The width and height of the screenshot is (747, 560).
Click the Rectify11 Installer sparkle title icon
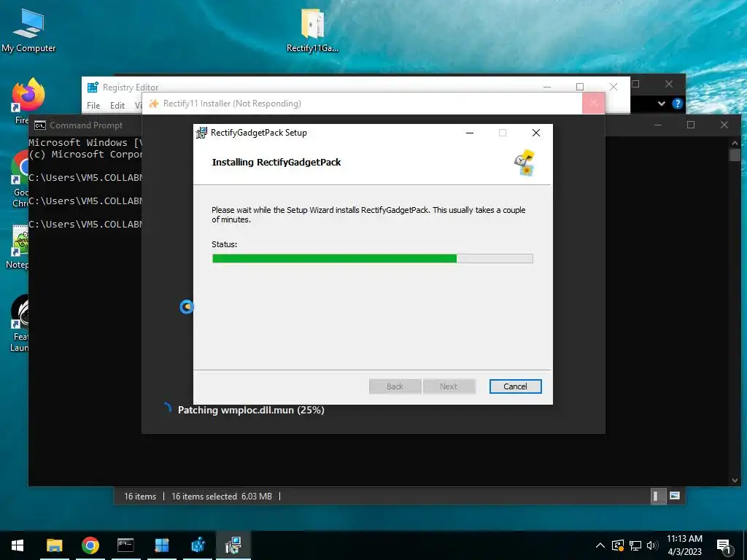coord(153,104)
